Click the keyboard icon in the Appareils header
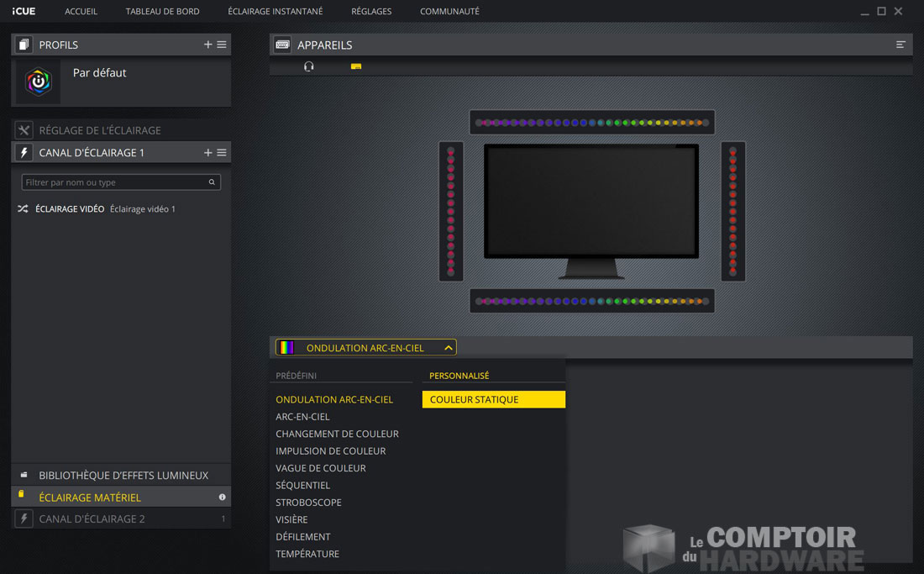Image resolution: width=924 pixels, height=574 pixels. point(281,44)
